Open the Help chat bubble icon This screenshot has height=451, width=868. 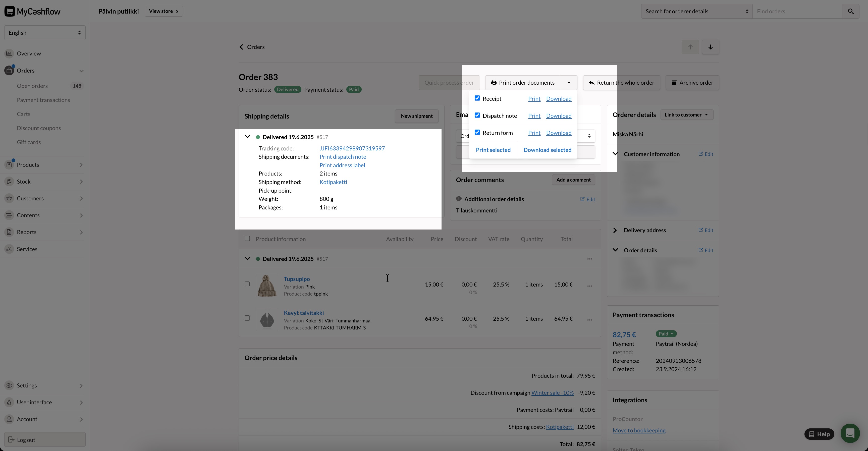click(850, 433)
